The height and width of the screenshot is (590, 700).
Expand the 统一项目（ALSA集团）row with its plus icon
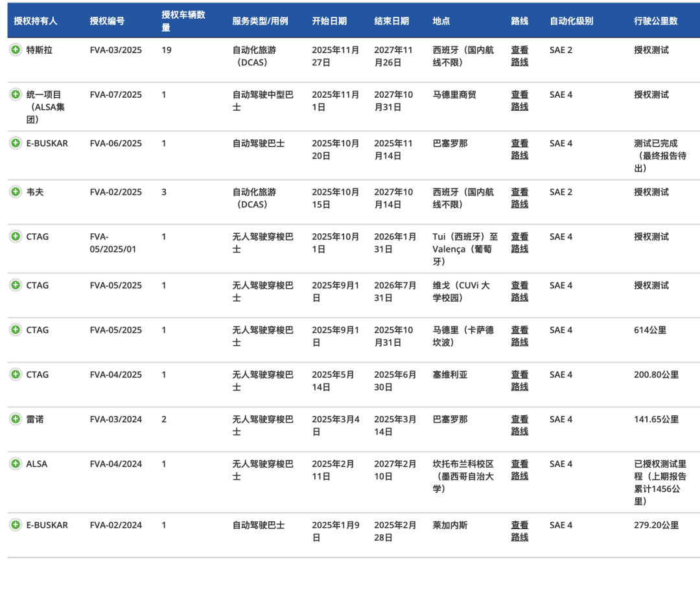click(x=16, y=94)
